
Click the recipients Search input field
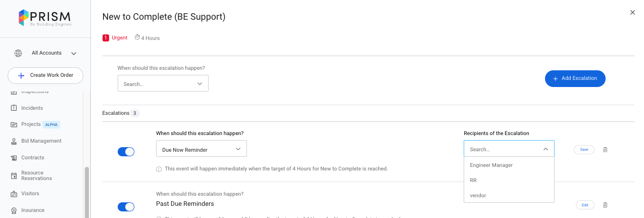pos(503,149)
